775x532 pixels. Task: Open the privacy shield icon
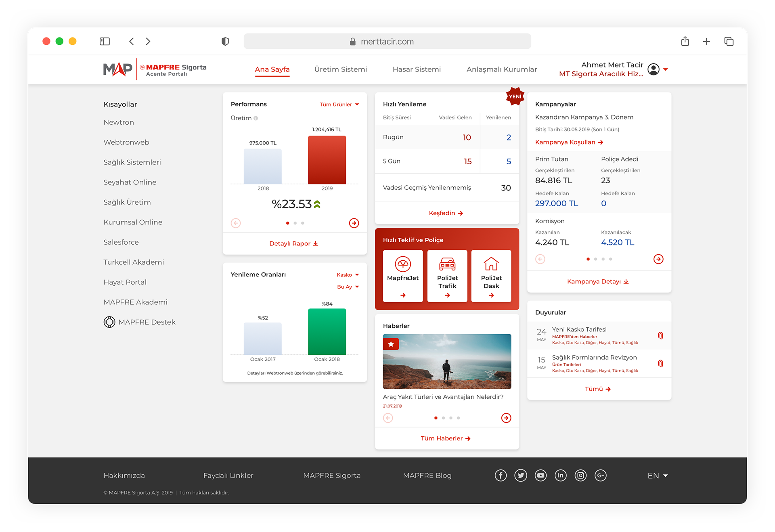[225, 41]
